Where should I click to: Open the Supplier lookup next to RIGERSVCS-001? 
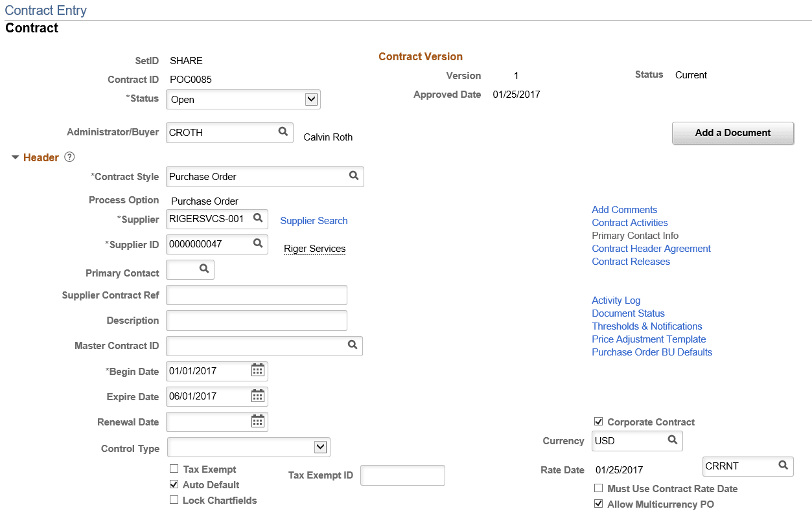pyautogui.click(x=258, y=219)
